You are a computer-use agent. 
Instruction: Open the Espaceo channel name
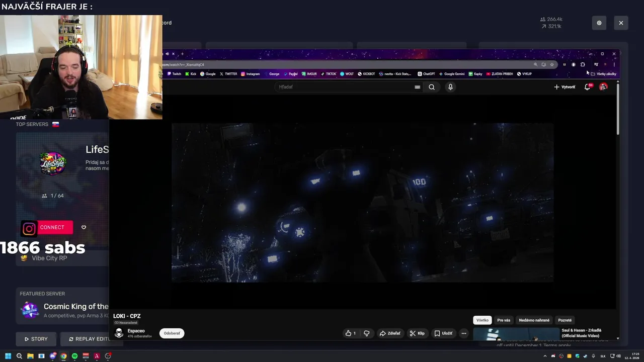pos(136,331)
